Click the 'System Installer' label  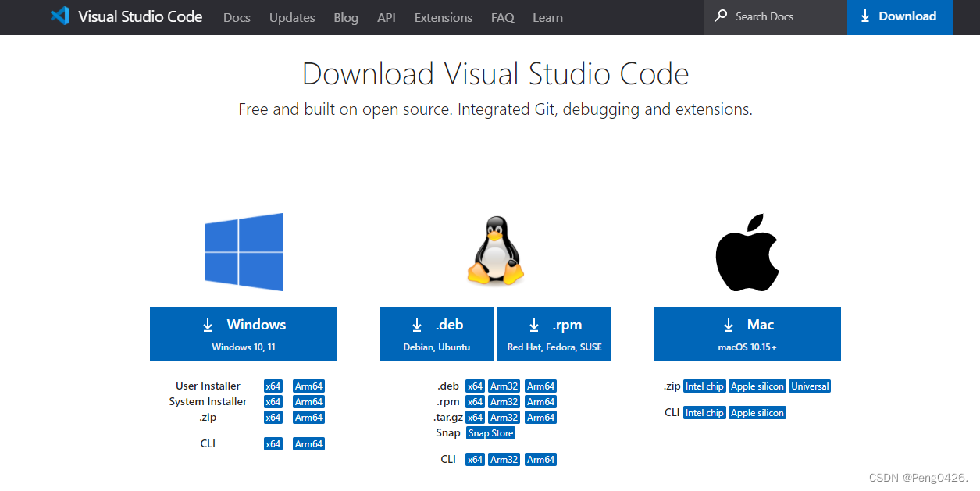pyautogui.click(x=208, y=401)
